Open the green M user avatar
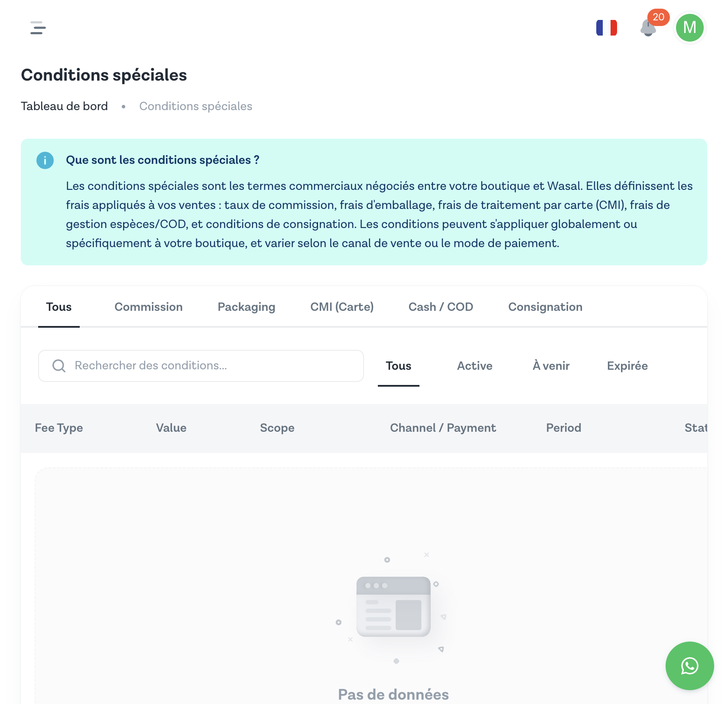728x704 pixels. point(689,28)
